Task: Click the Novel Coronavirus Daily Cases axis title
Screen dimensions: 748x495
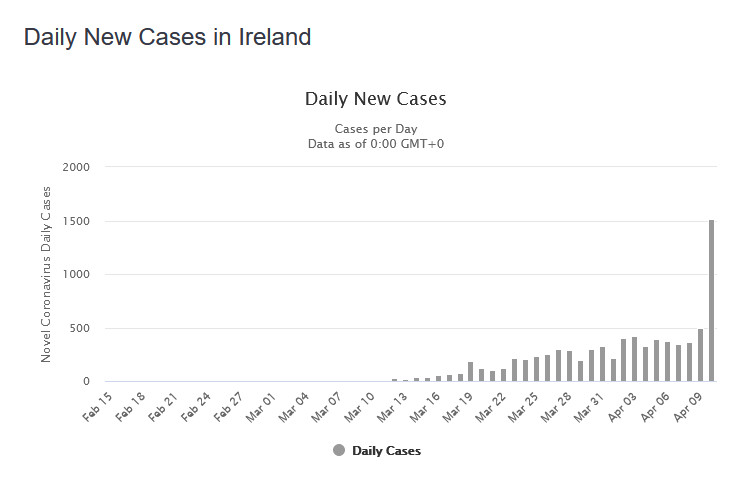Action: [x=46, y=274]
